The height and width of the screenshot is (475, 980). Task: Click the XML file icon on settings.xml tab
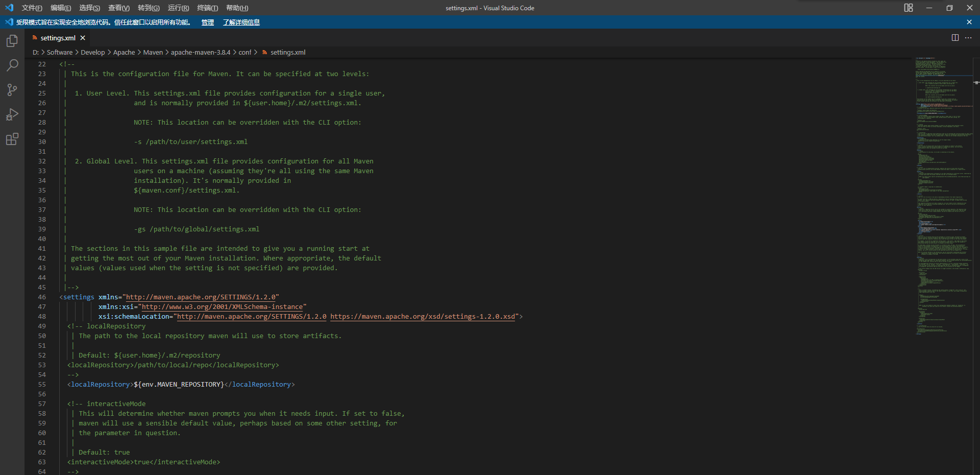click(35, 38)
